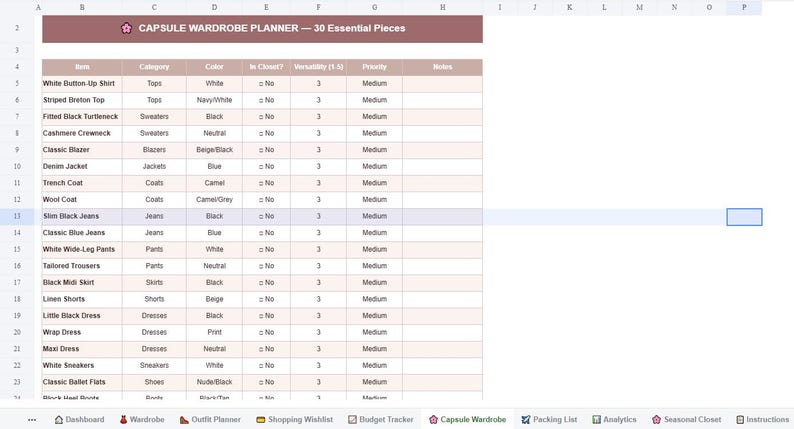This screenshot has height=429, width=794.
Task: Click the Maxi Dress item cell
Action: coord(82,349)
